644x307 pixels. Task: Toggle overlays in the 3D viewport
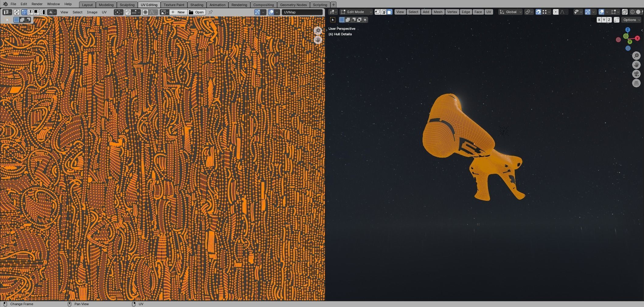coord(601,12)
